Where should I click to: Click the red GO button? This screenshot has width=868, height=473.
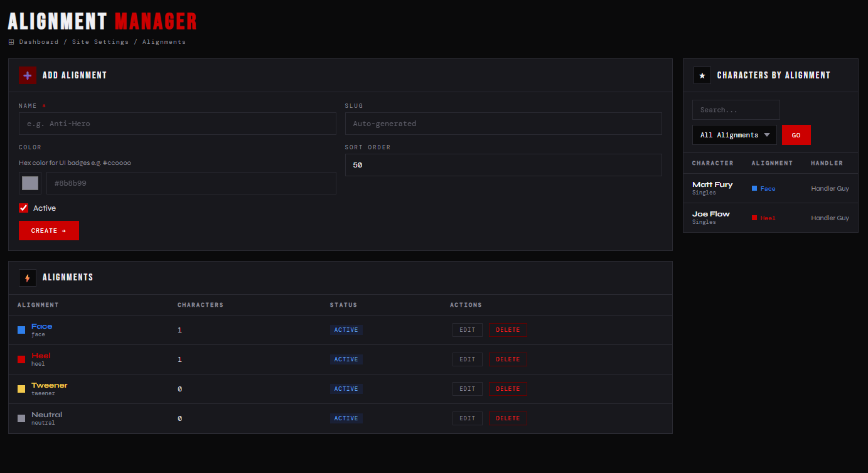pyautogui.click(x=796, y=135)
